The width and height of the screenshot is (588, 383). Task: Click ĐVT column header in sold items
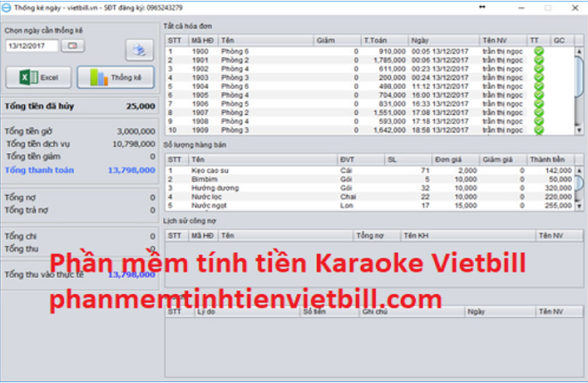361,159
